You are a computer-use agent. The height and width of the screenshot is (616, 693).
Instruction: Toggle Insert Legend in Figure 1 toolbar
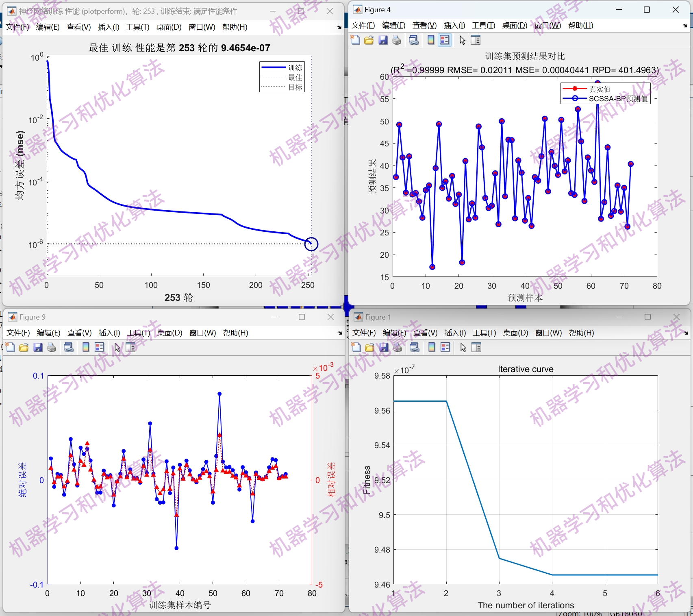pyautogui.click(x=445, y=347)
